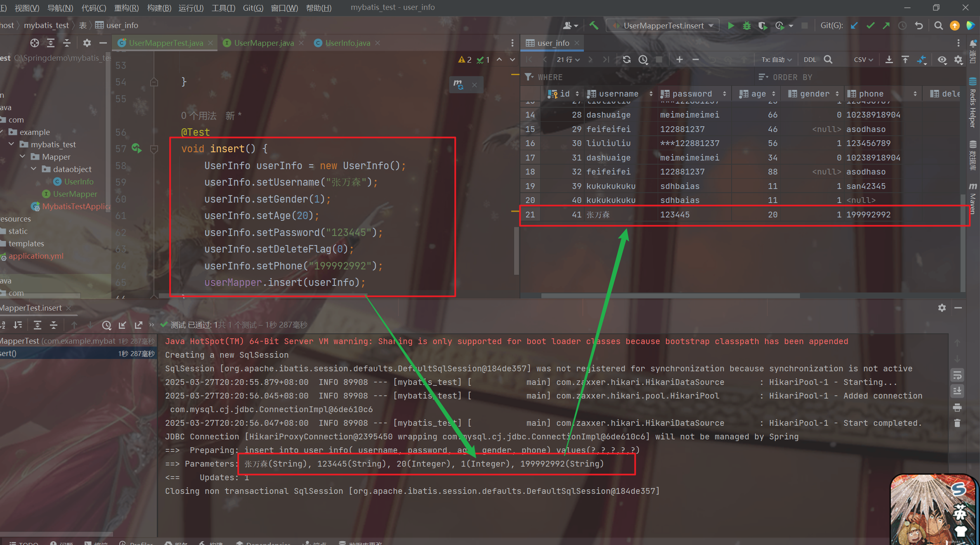This screenshot has height=545, width=980.
Task: Toggle scroll to end of console
Action: pos(957,391)
